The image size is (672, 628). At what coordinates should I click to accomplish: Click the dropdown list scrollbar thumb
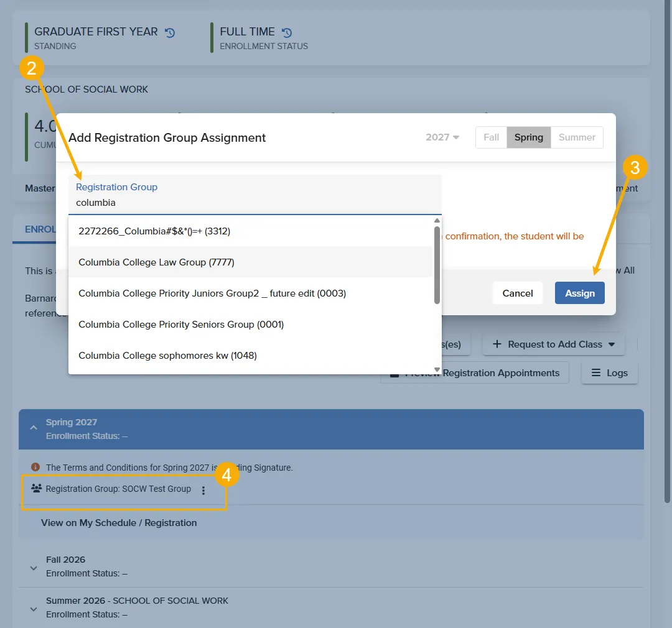[437, 265]
